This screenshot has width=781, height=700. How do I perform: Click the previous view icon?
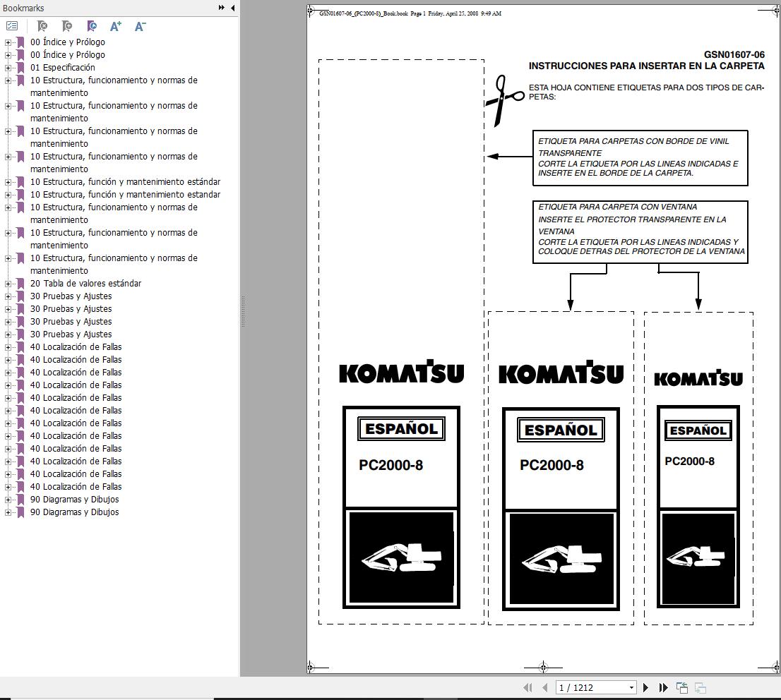(x=682, y=687)
